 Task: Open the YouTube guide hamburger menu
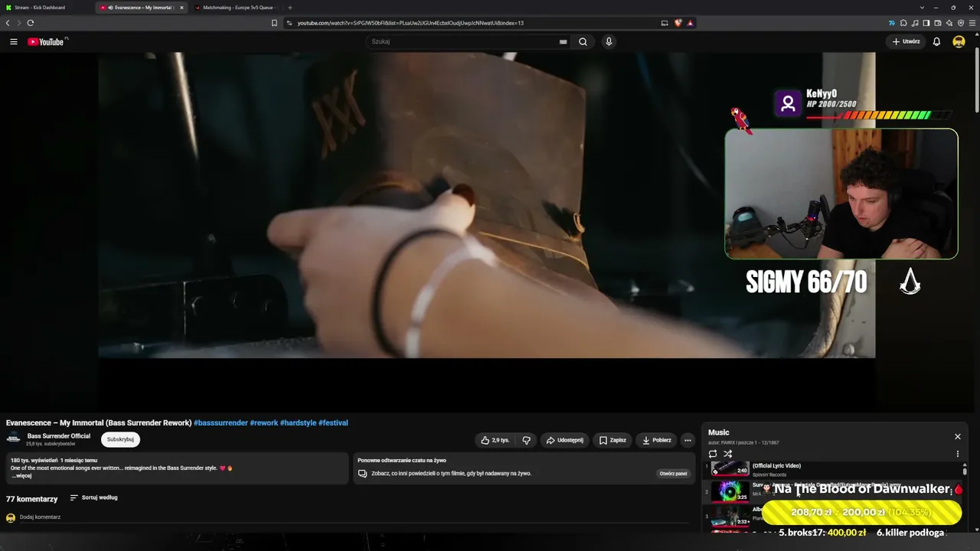pos(14,42)
